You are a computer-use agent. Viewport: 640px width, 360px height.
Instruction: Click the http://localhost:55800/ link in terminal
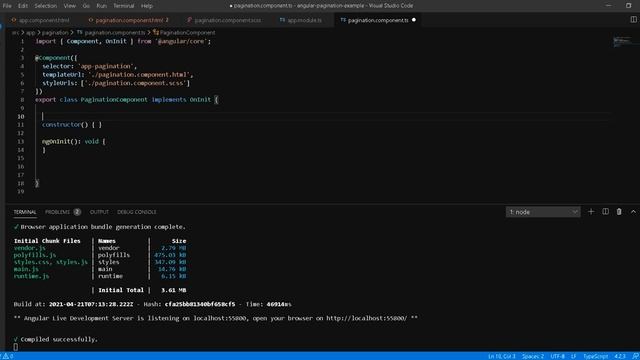(x=366, y=318)
